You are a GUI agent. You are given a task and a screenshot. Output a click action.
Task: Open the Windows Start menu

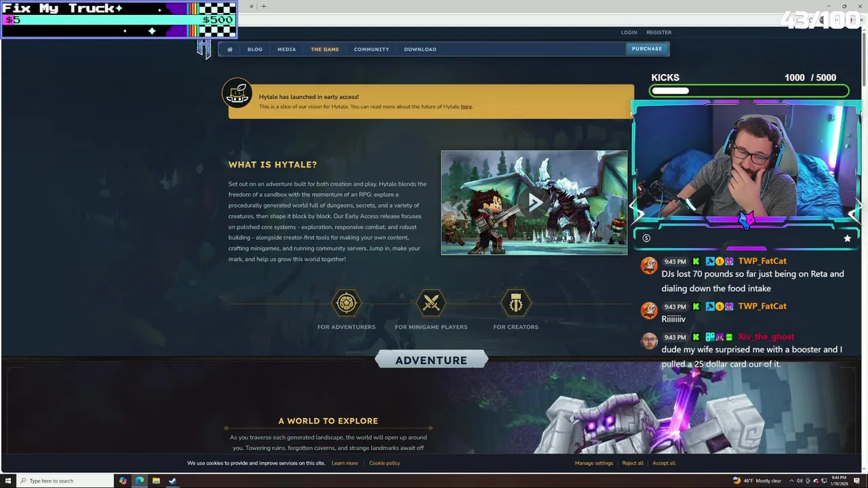point(8,481)
